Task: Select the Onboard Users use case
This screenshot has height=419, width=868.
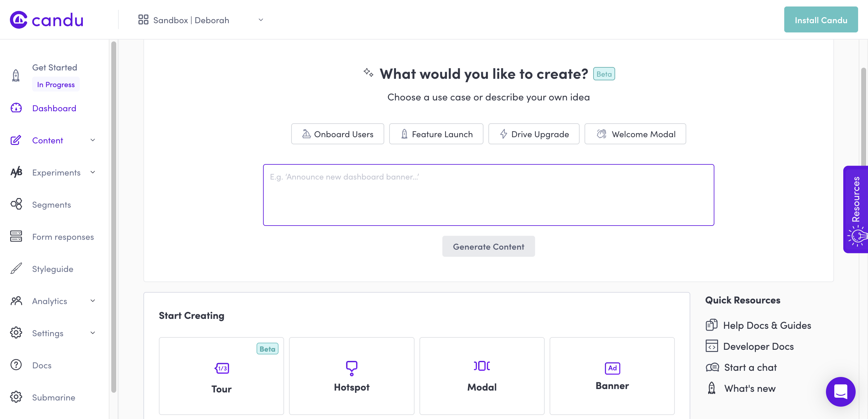Action: click(337, 134)
